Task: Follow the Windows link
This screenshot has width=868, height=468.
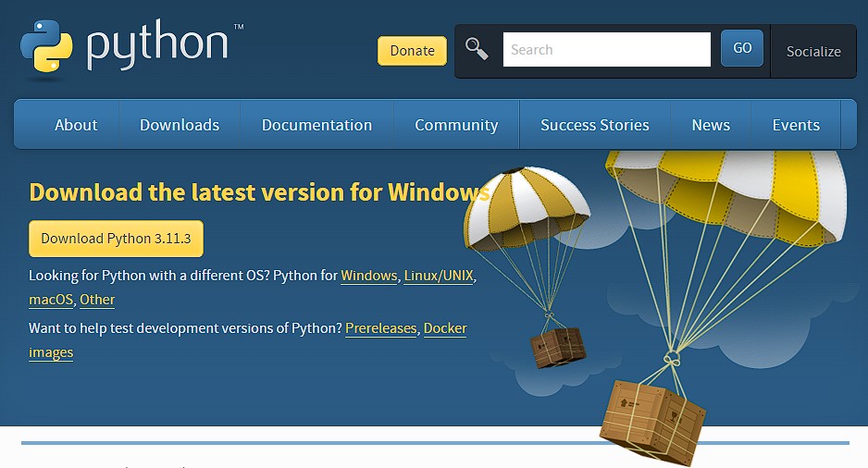Action: (x=369, y=276)
